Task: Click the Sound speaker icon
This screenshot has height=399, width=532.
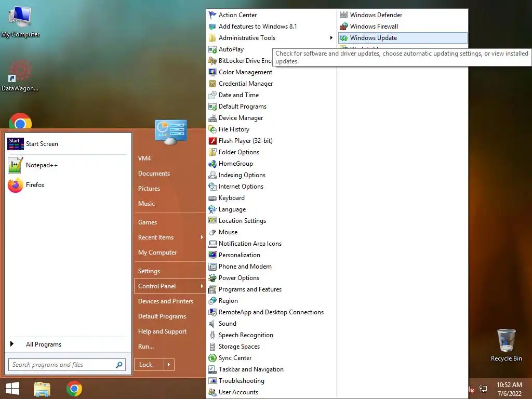Action: [212, 324]
